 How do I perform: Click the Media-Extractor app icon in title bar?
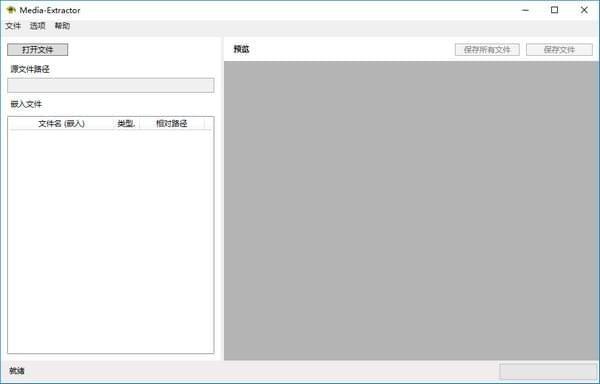(x=11, y=10)
